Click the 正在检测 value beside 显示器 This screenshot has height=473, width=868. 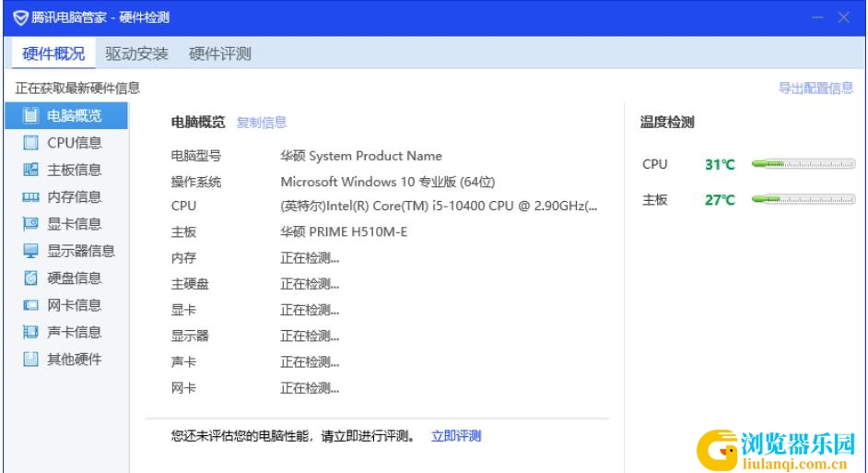click(310, 336)
